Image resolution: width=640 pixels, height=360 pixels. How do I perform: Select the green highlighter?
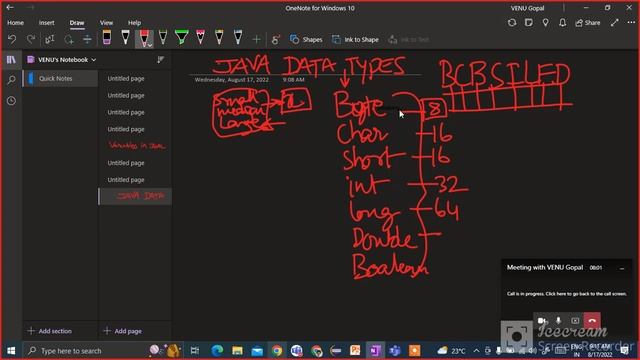coord(182,38)
